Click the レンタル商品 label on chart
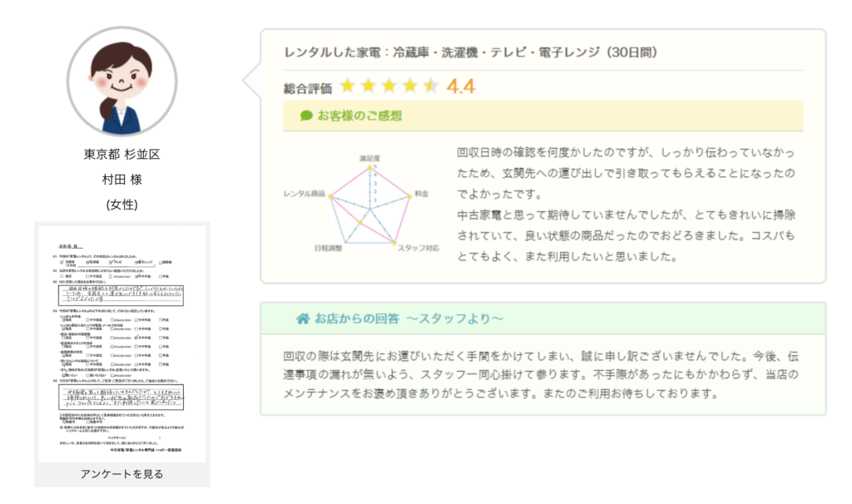The image size is (852, 504). pos(305,194)
